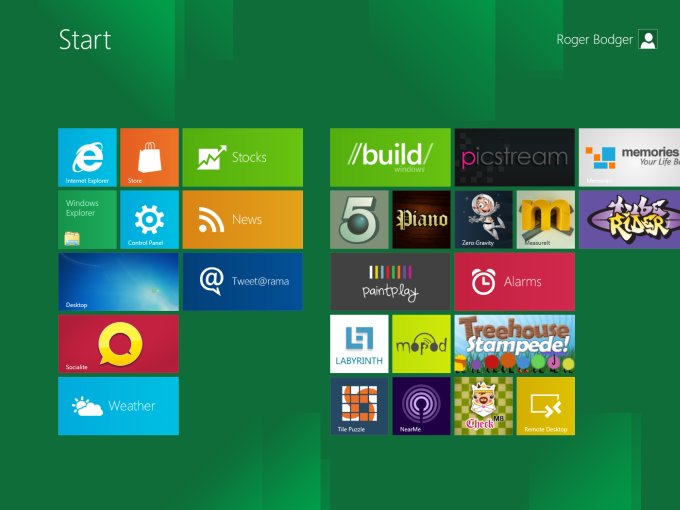
Task: Launch the Tube Rider tile
Action: [x=629, y=219]
